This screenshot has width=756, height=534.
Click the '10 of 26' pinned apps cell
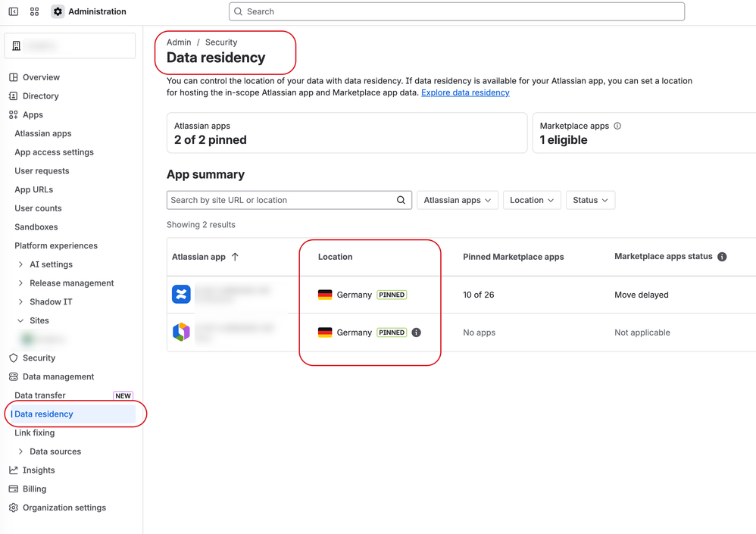(479, 295)
